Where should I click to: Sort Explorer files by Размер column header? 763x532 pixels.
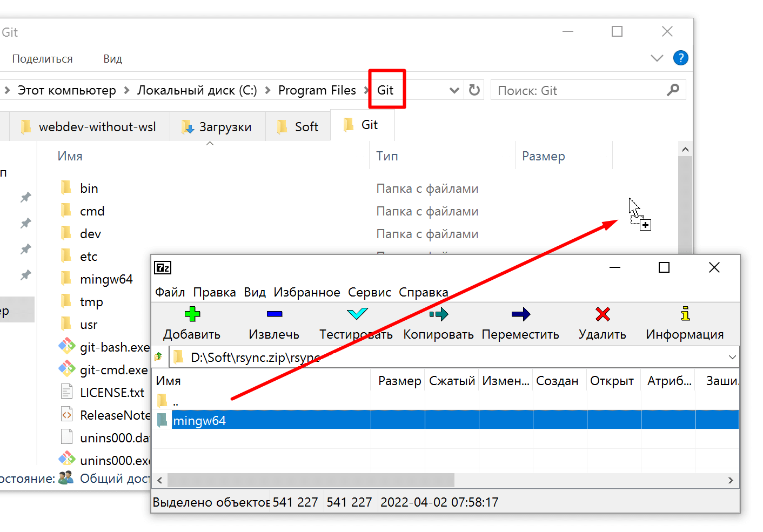[x=544, y=156]
